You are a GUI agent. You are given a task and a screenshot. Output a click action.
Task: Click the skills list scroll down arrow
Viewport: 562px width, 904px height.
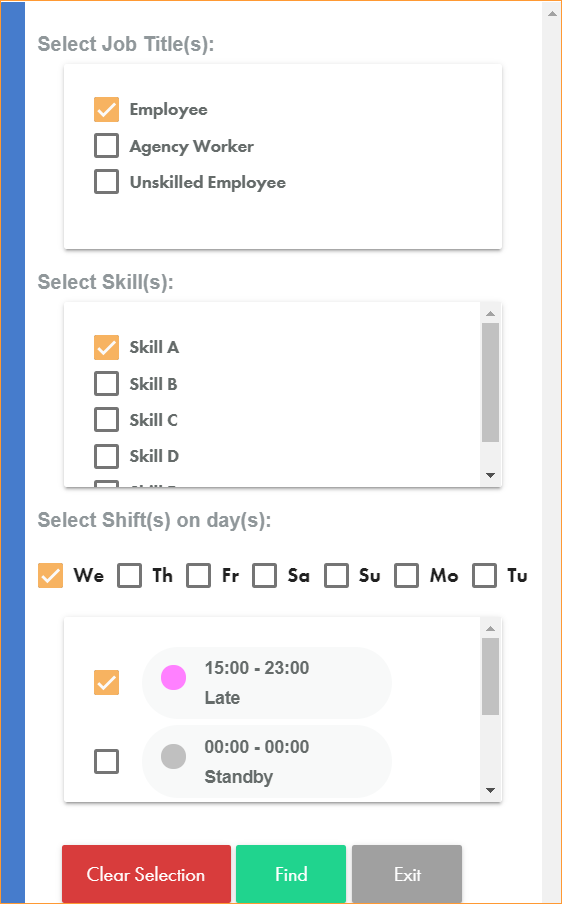pyautogui.click(x=491, y=476)
